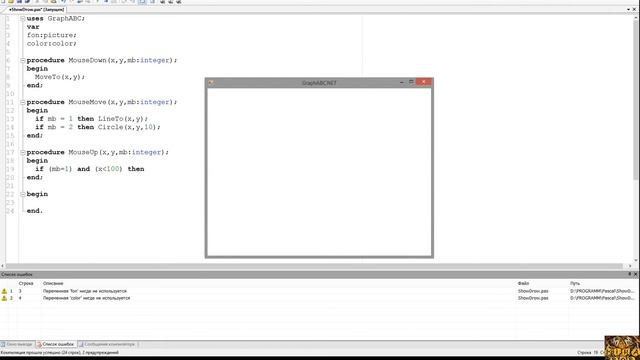Close the ShowDrow.pas editor tab using the X
The image size is (640, 360).
[634, 9]
